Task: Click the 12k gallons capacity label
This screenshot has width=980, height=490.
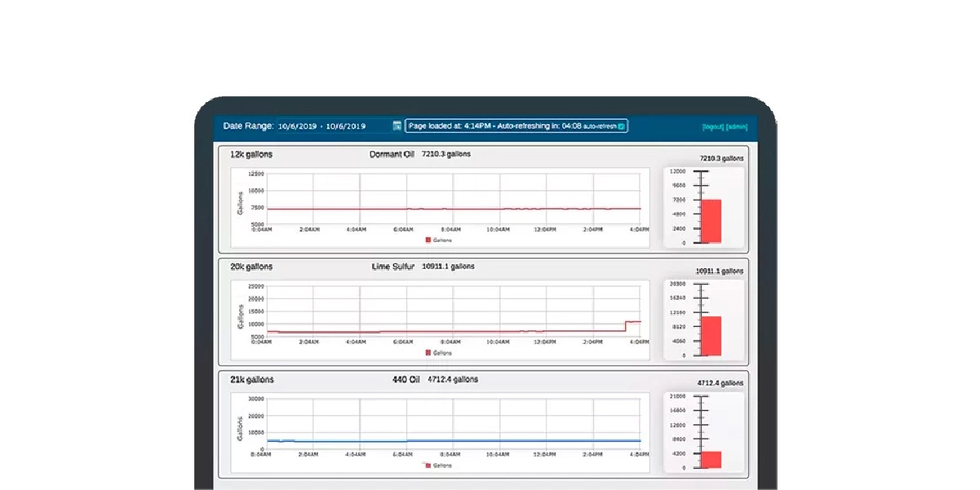Action: pos(251,154)
